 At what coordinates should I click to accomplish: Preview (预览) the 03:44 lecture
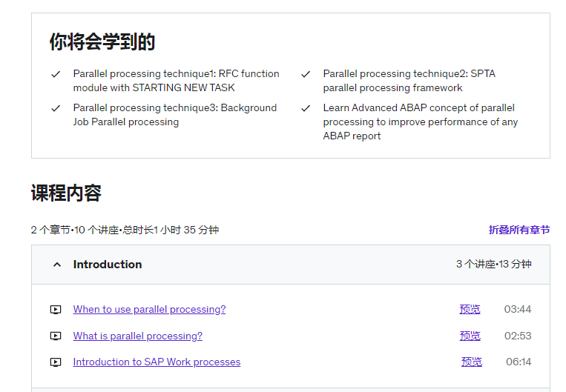(x=470, y=310)
